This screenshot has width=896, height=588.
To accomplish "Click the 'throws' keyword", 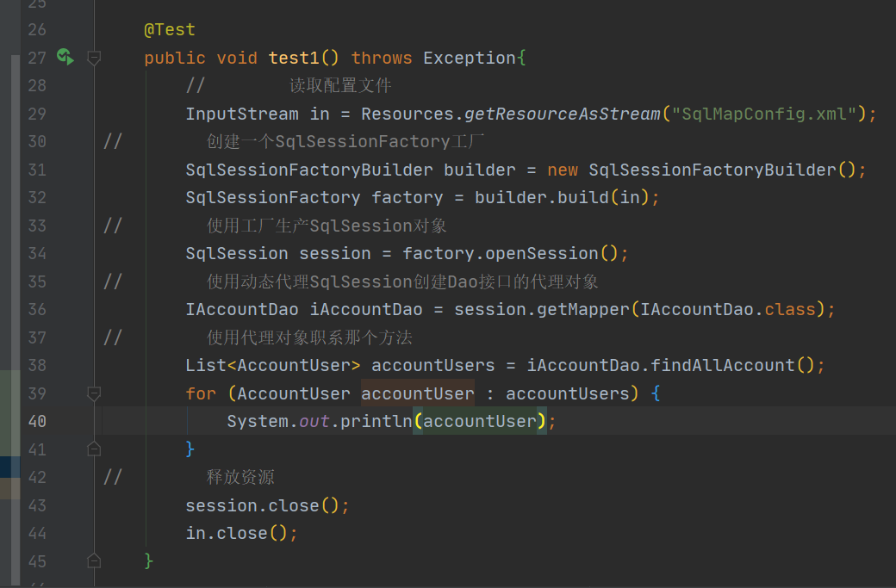I will coord(382,58).
